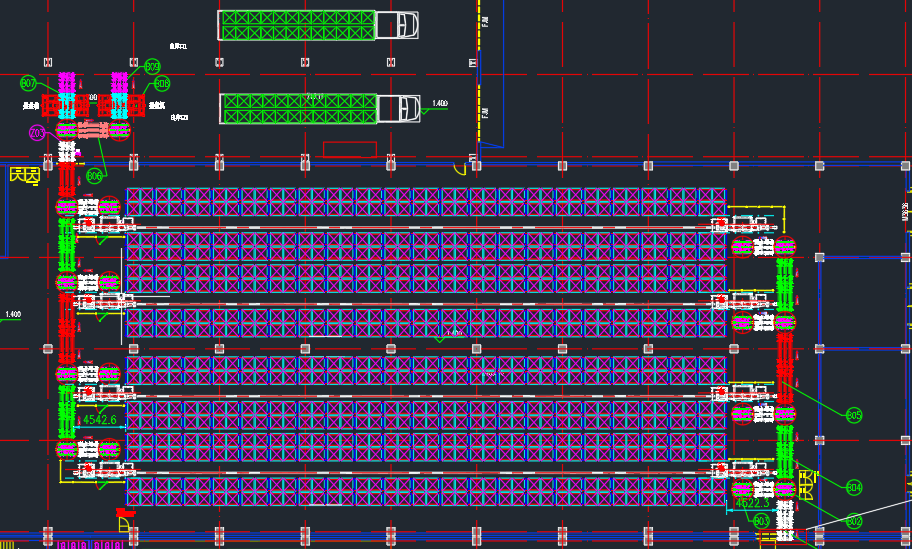Select the magenta callout bubble Z03
912x549 pixels.
37,133
